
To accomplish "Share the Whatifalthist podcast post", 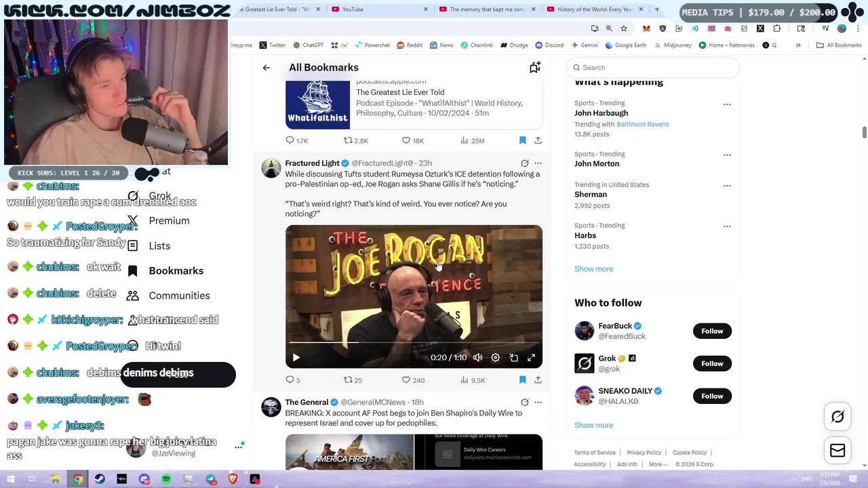I will click(538, 140).
